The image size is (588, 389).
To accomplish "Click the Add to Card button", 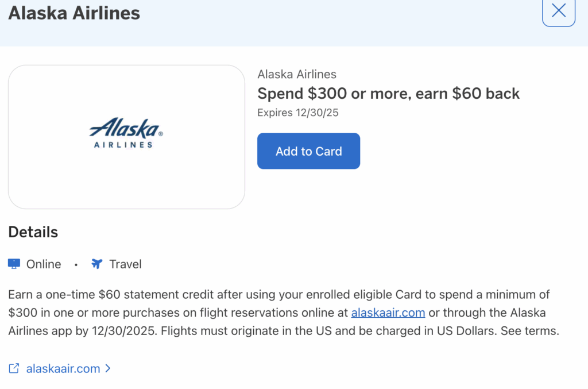I will click(308, 151).
